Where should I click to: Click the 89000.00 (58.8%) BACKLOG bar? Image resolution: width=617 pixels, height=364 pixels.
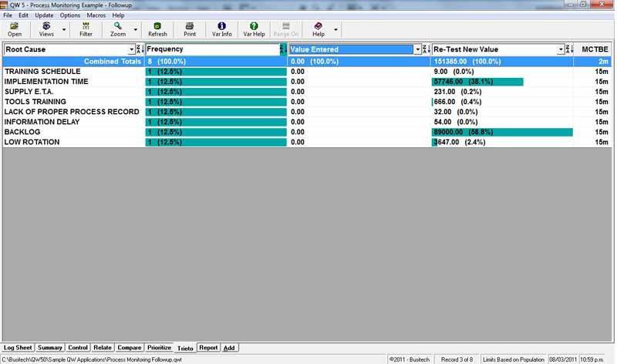[502, 132]
